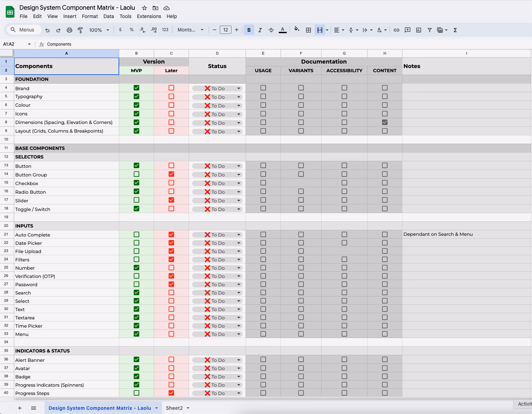Open the 100% zoom level dropdown
The width and height of the screenshot is (532, 414).
(x=99, y=30)
